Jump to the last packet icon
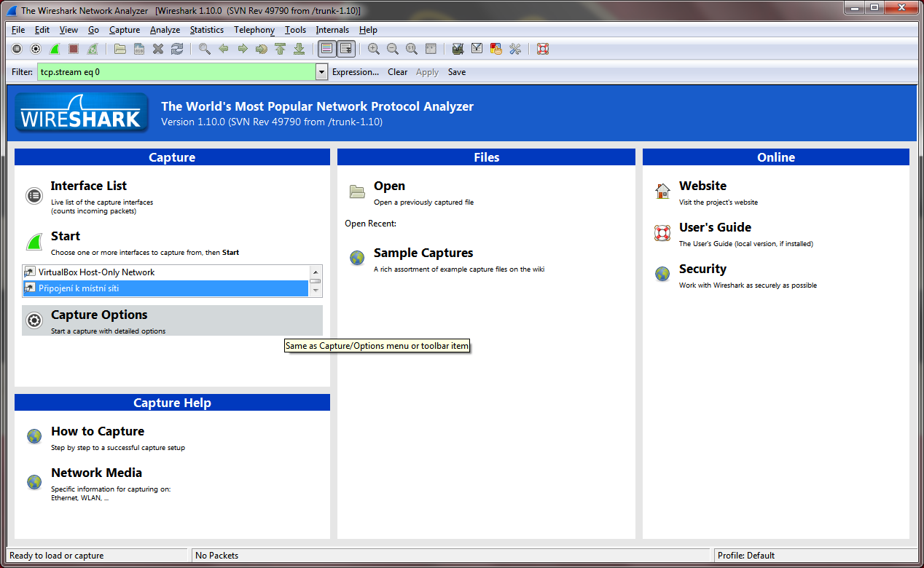 (299, 49)
